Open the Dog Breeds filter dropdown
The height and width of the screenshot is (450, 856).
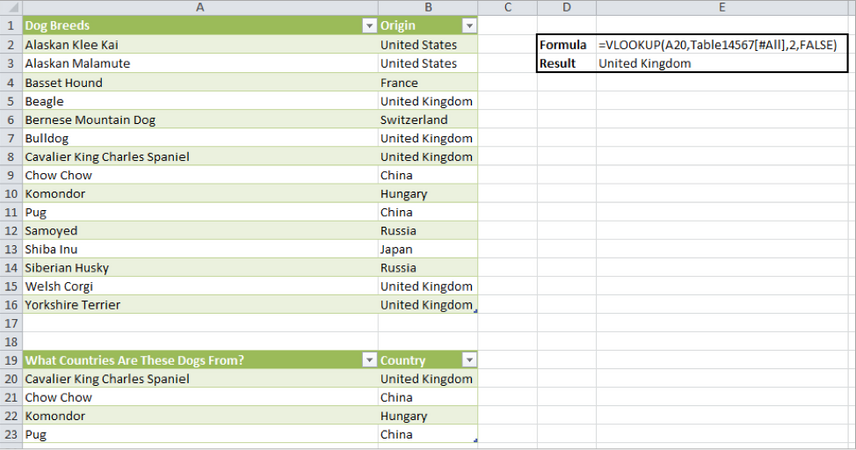(370, 26)
